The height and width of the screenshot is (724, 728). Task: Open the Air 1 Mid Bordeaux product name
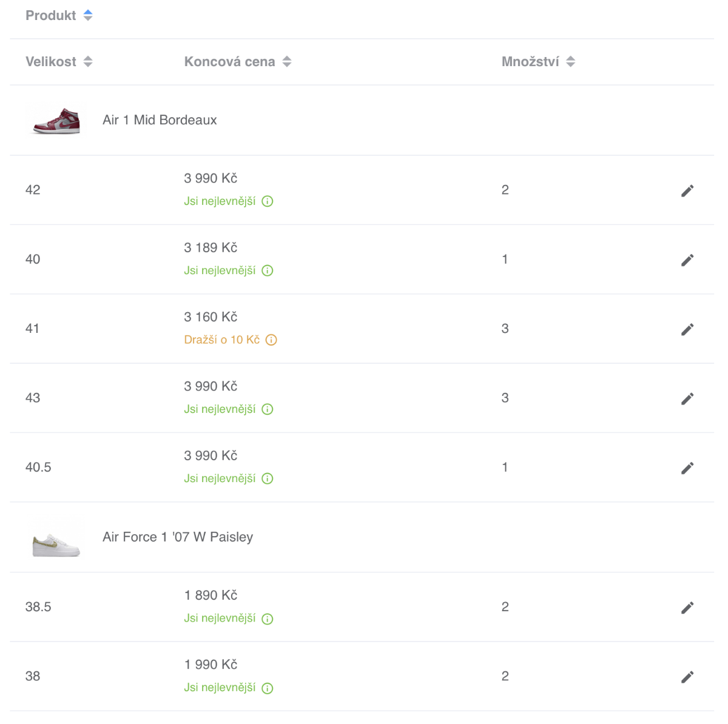coord(160,120)
